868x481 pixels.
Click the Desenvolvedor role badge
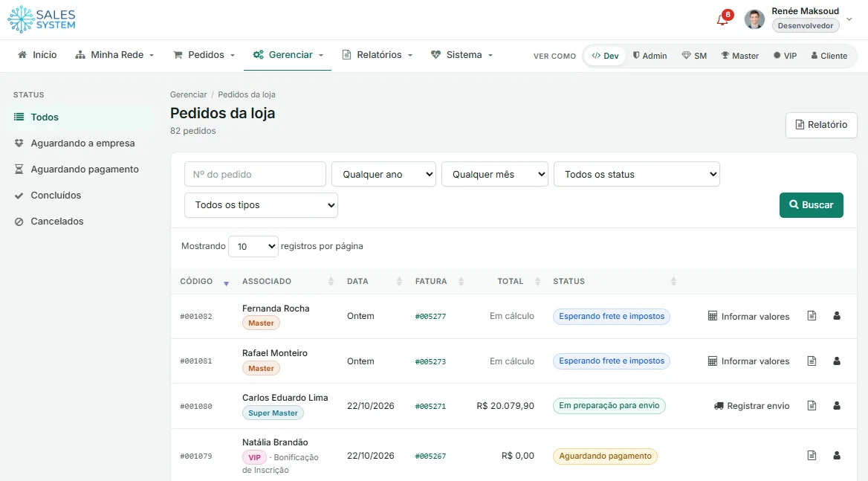(805, 25)
